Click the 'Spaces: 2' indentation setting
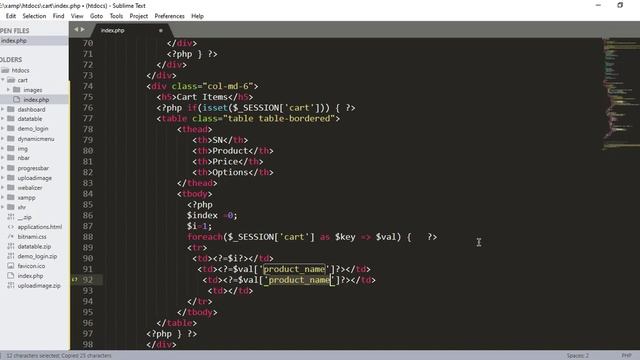Viewport: 640px width, 360px height. tap(578, 356)
